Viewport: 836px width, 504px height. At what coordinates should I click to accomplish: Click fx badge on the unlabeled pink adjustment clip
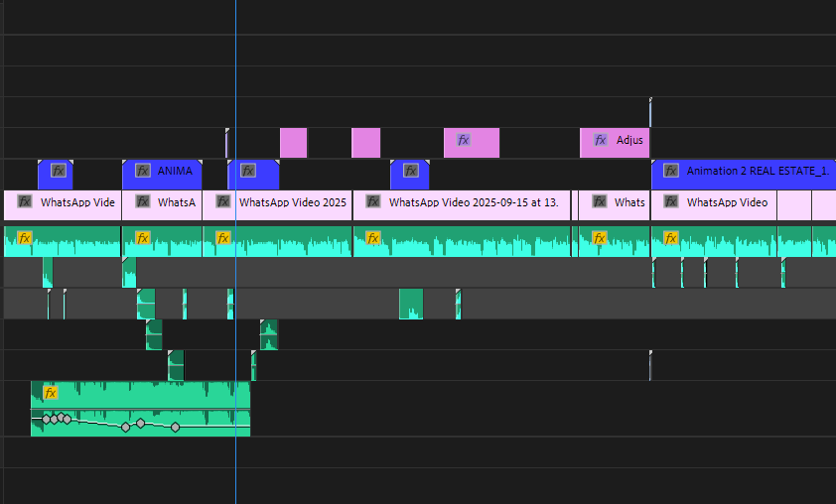464,140
